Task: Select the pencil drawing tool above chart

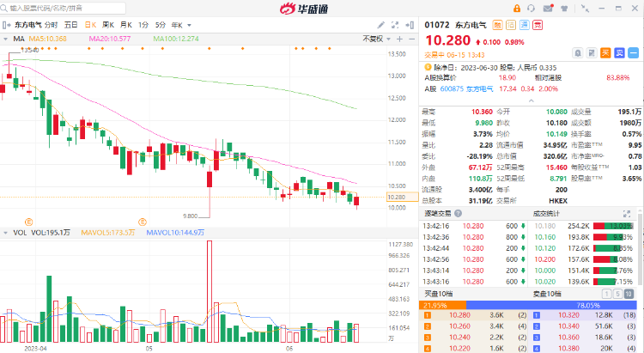Action: point(380,25)
